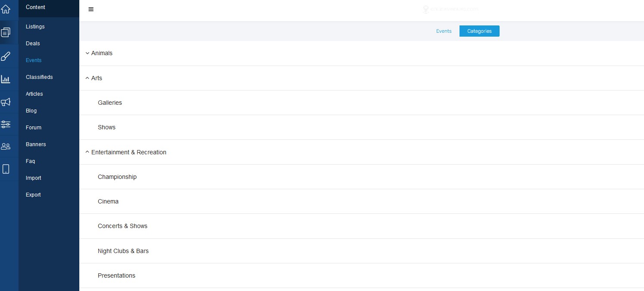
Task: Switch to the Categories tab
Action: 479,31
